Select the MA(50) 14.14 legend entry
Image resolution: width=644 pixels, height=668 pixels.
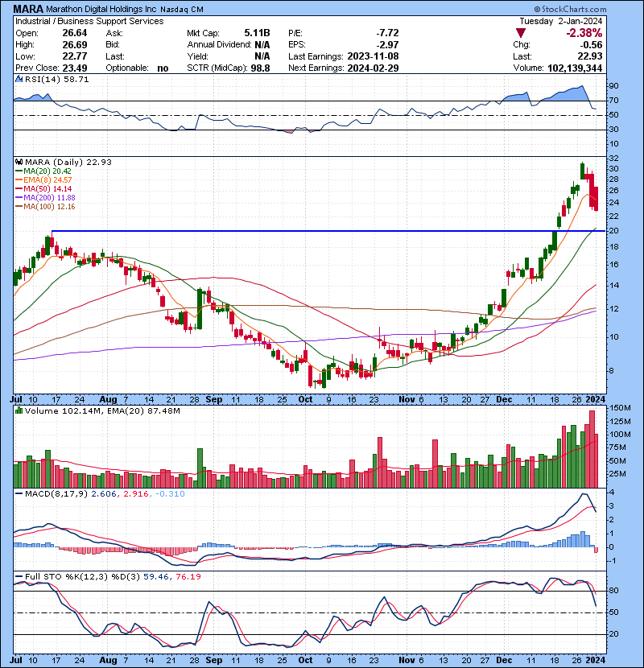click(43, 189)
